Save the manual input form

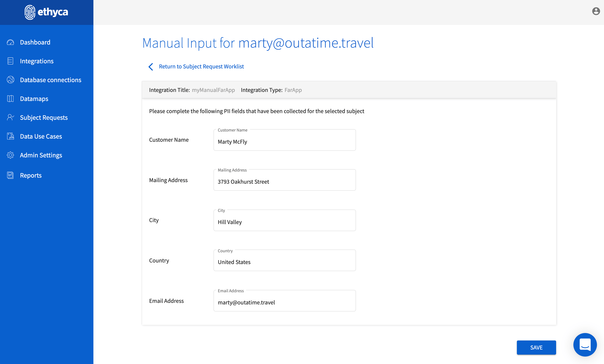tap(536, 347)
